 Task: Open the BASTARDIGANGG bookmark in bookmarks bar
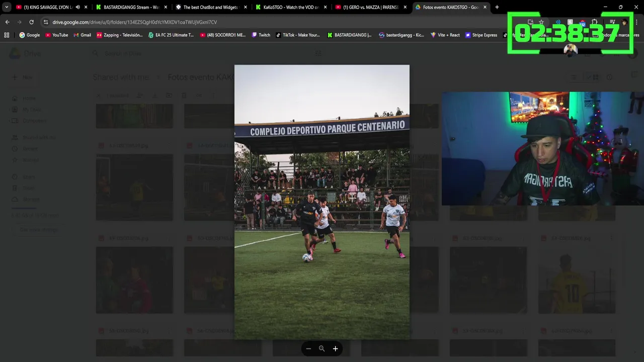pyautogui.click(x=349, y=35)
